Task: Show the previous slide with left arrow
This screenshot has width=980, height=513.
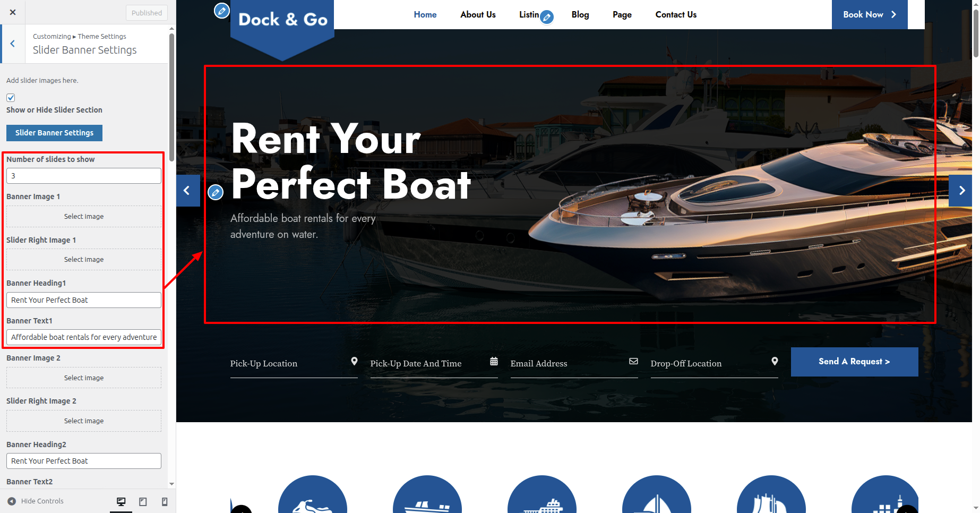Action: (x=187, y=191)
